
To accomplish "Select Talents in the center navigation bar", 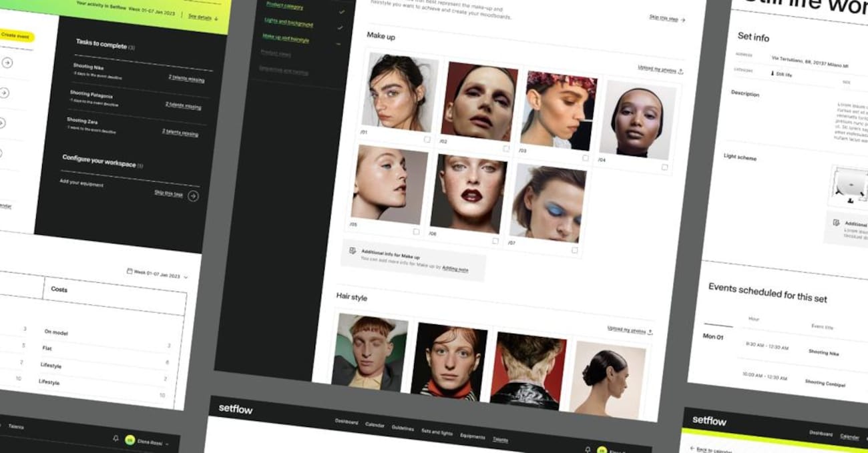I will click(500, 440).
